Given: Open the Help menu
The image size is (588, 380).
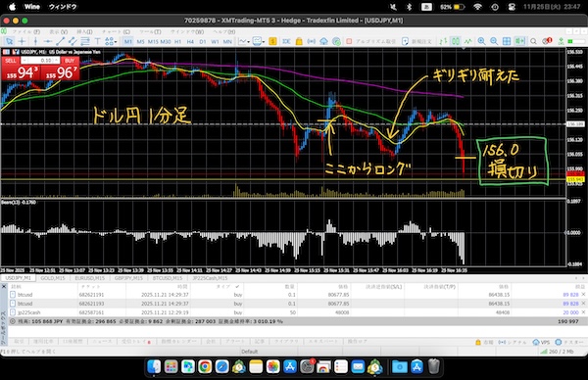Looking at the screenshot, I should tap(224, 32).
